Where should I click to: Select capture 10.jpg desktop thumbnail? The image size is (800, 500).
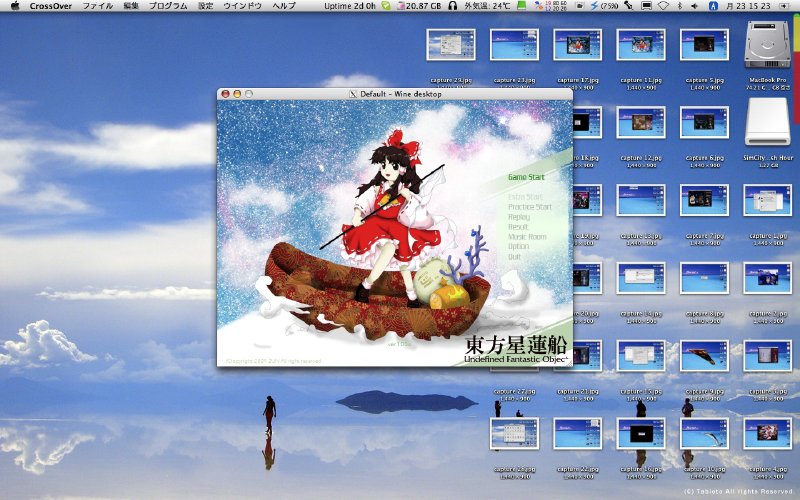click(704, 434)
